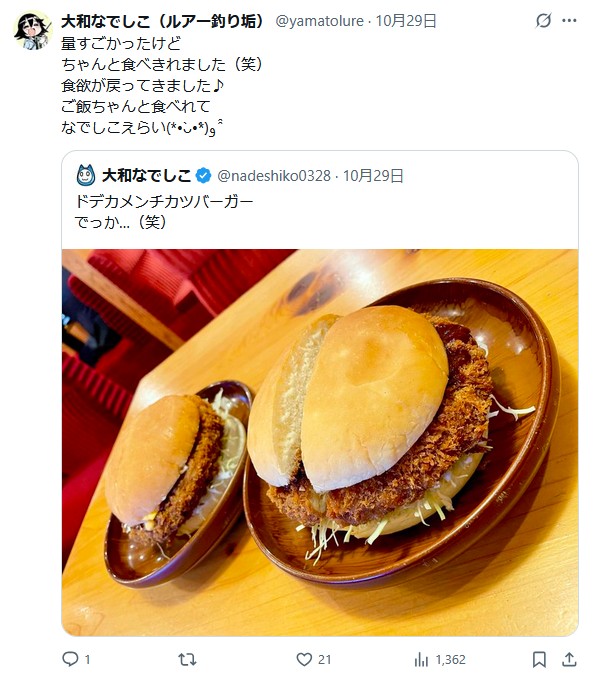Open the quoted text ドデカメンチカツバーガー
Image resolution: width=594 pixels, height=674 pixels.
pos(164,201)
